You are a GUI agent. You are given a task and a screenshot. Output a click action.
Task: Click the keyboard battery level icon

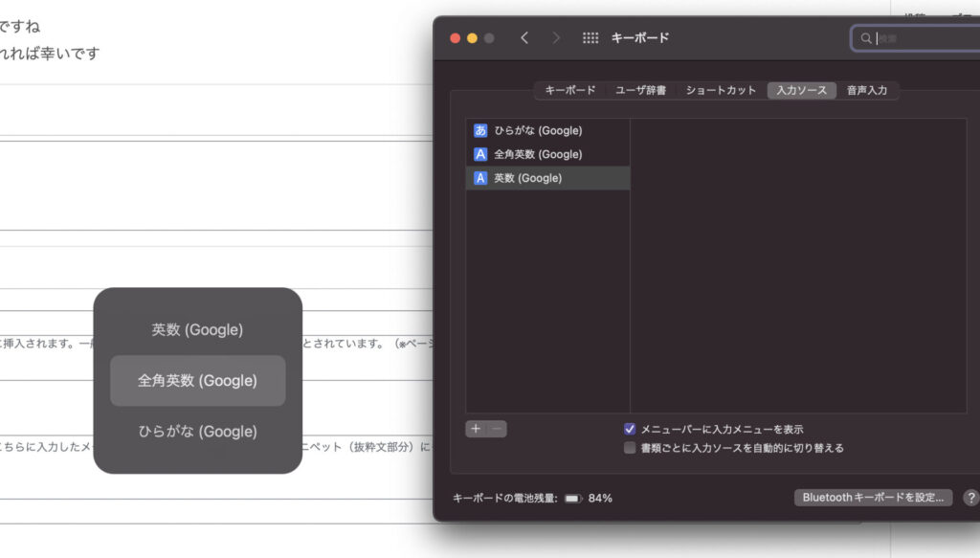tap(572, 499)
